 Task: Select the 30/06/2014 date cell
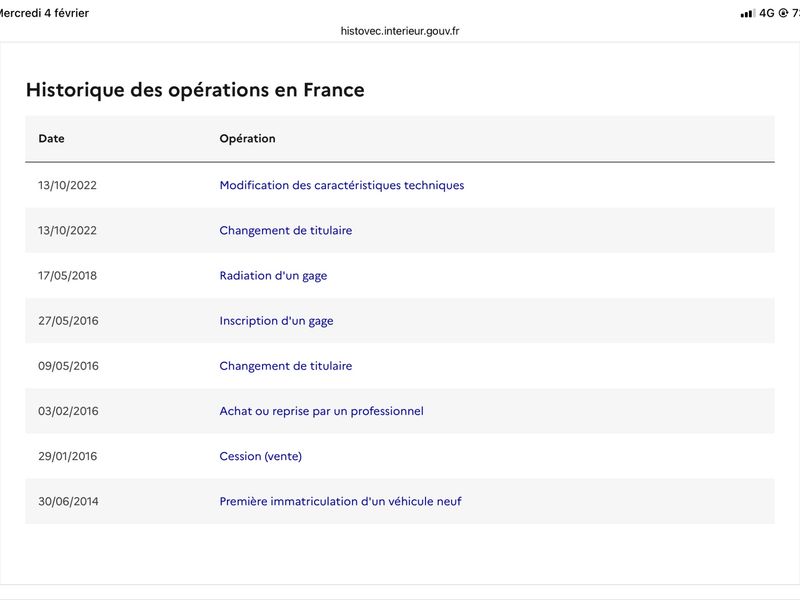pyautogui.click(x=68, y=501)
